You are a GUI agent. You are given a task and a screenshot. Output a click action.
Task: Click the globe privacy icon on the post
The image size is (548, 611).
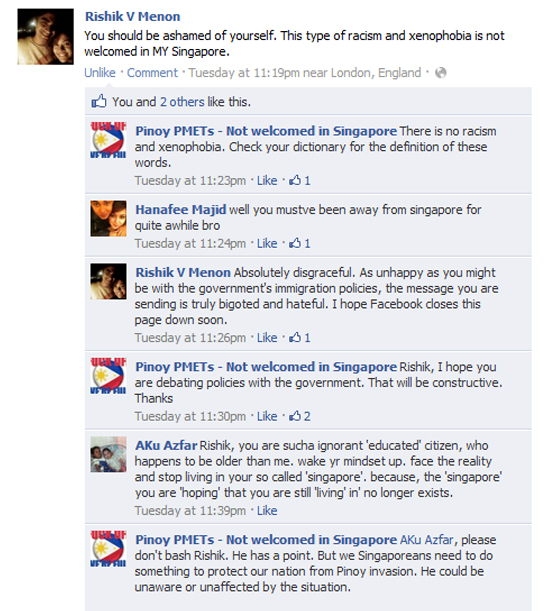440,73
